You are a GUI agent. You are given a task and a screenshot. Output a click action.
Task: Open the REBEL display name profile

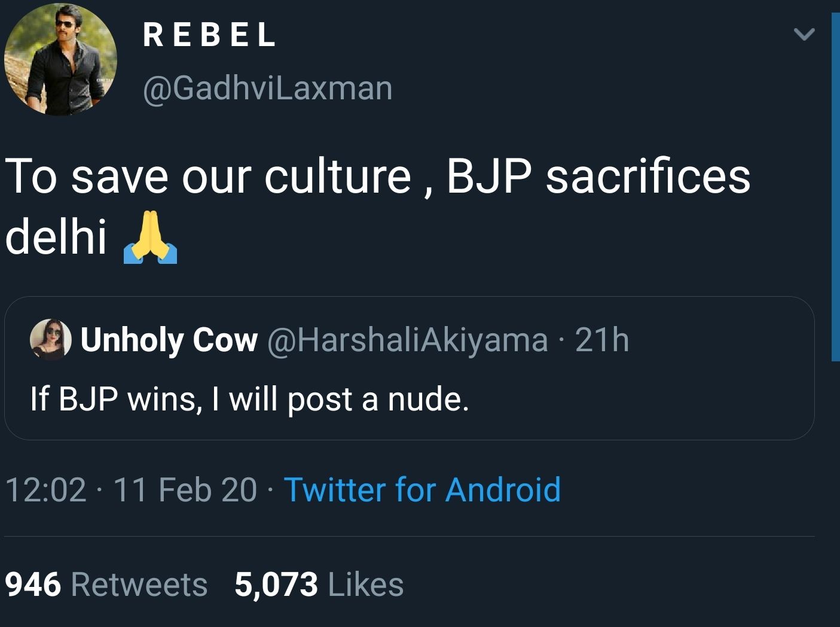click(x=210, y=35)
